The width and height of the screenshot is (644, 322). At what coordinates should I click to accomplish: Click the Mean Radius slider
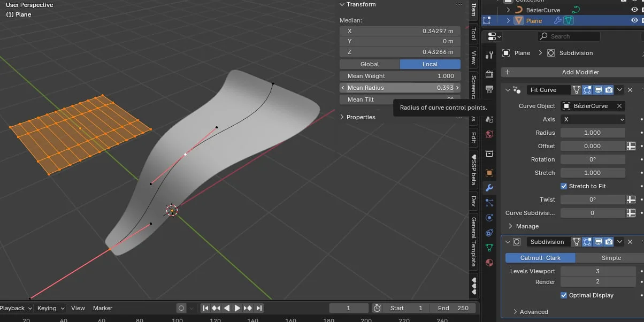click(x=400, y=87)
